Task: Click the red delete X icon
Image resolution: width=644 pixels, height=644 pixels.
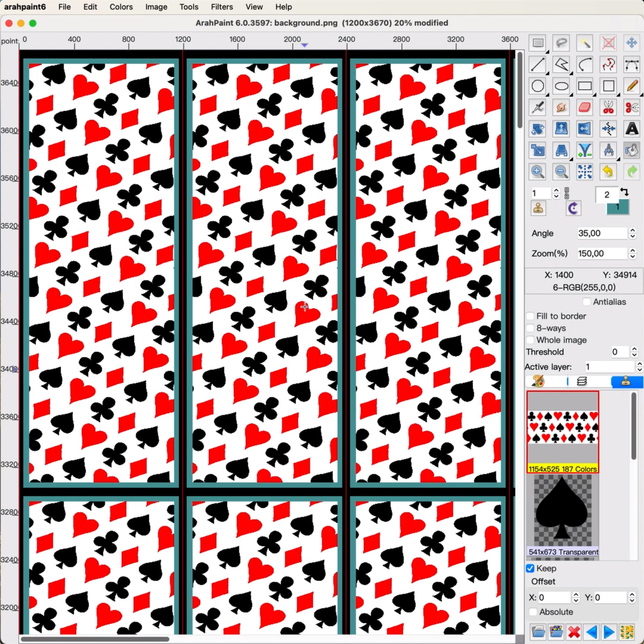Action: click(x=574, y=632)
